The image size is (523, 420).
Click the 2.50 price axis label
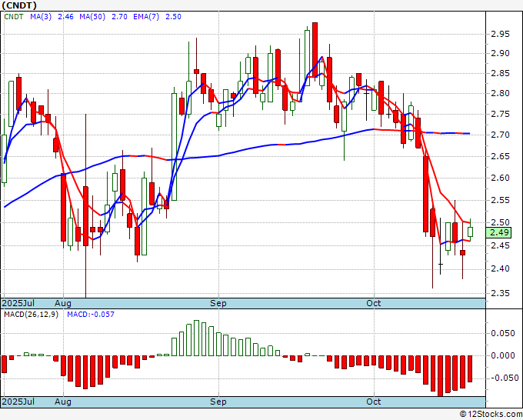tap(500, 222)
